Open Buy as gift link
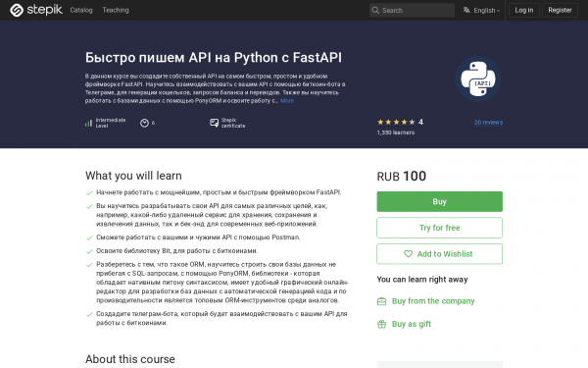 tap(412, 324)
